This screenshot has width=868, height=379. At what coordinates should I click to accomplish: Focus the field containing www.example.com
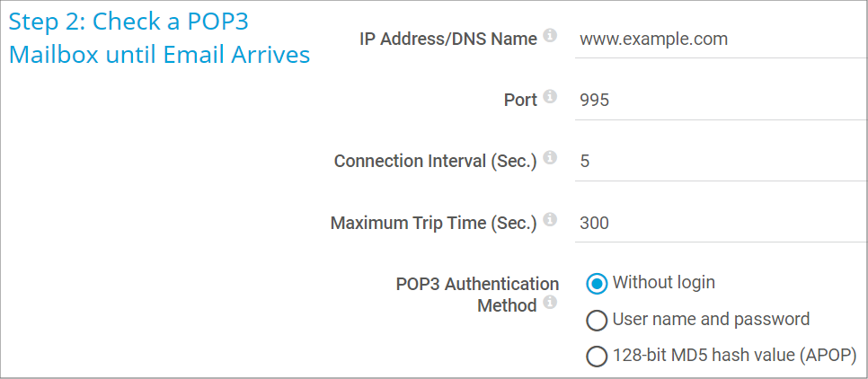(721, 40)
